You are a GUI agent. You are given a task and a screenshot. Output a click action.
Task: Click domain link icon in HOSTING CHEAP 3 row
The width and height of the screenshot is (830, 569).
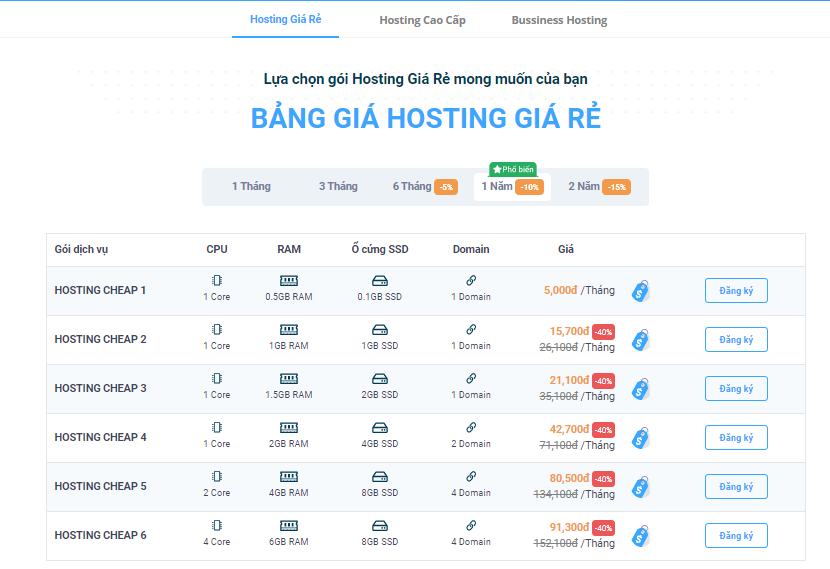(471, 378)
